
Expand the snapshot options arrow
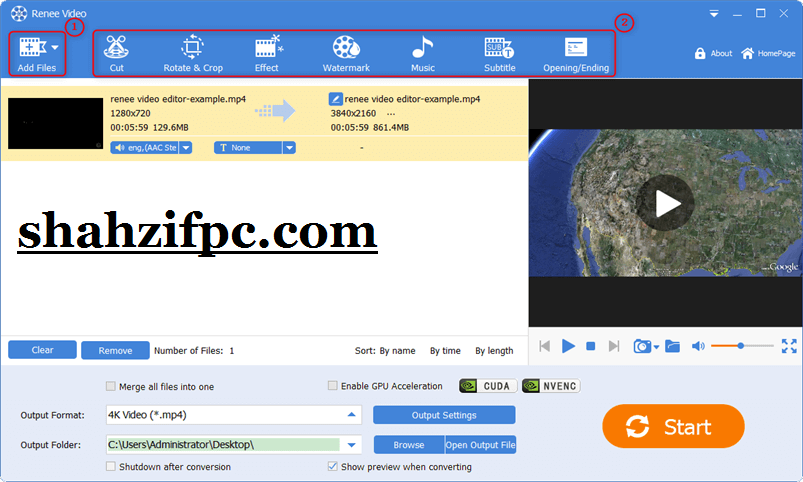(x=657, y=347)
